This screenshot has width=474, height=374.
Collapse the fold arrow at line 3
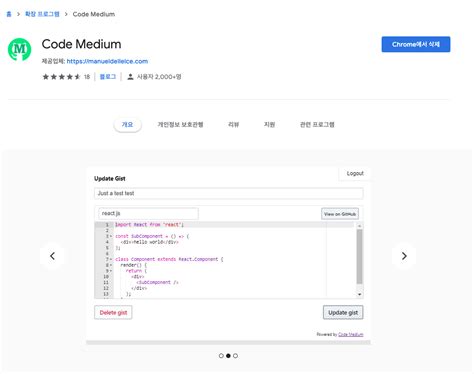click(x=111, y=236)
